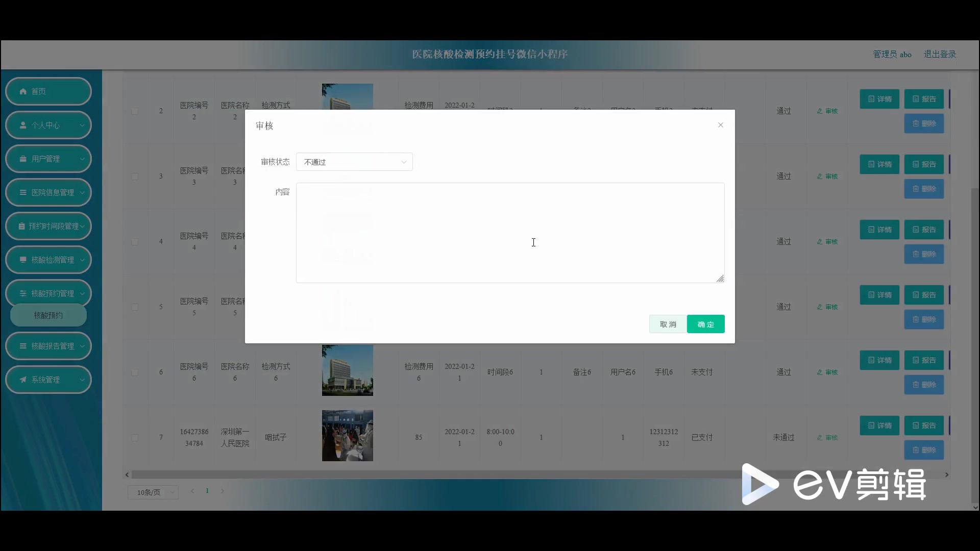This screenshot has width=980, height=551.
Task: Close the 审核 dialog with the X
Action: pos(720,125)
